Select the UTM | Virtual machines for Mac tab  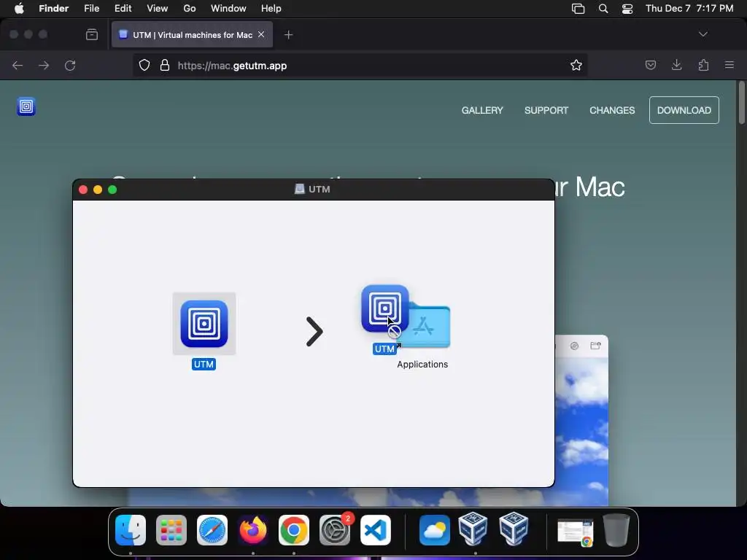tap(192, 34)
